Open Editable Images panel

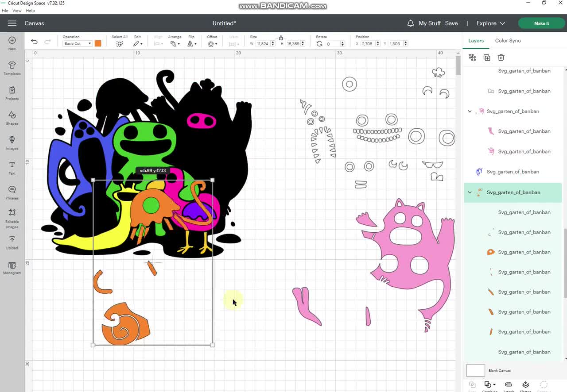click(12, 219)
